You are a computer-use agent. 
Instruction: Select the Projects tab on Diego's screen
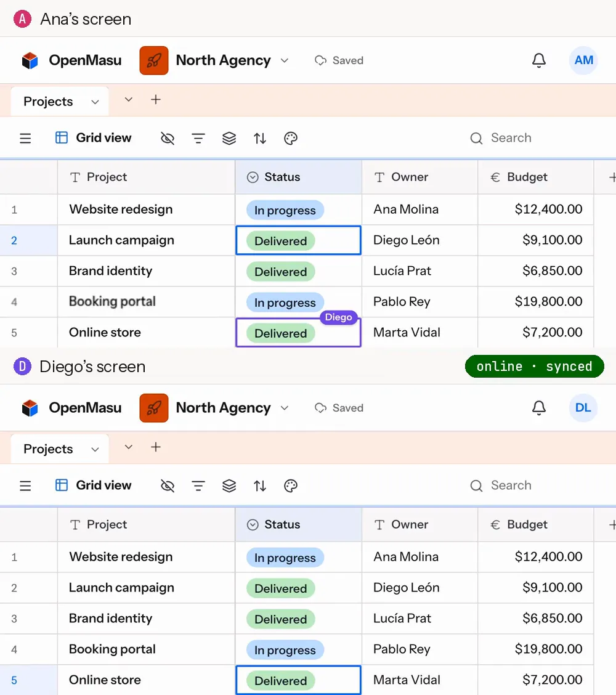pyautogui.click(x=60, y=449)
